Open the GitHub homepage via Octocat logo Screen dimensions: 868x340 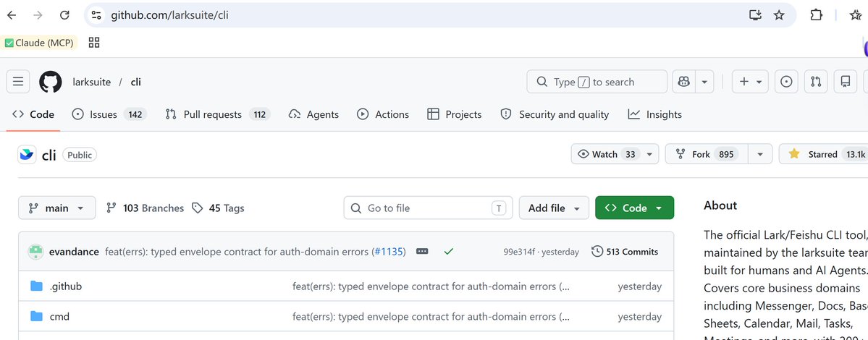pos(51,82)
